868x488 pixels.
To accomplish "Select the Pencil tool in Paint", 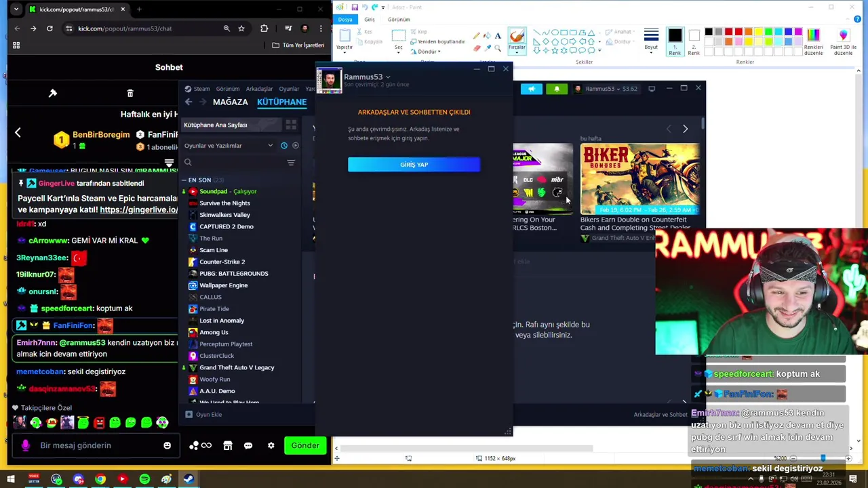I will [x=477, y=36].
